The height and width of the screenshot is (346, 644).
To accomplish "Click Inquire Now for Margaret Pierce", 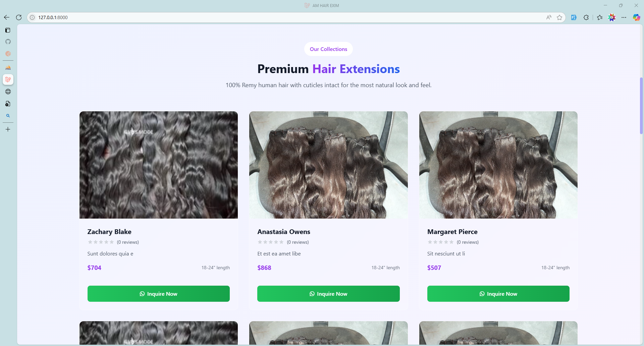I will (x=498, y=294).
